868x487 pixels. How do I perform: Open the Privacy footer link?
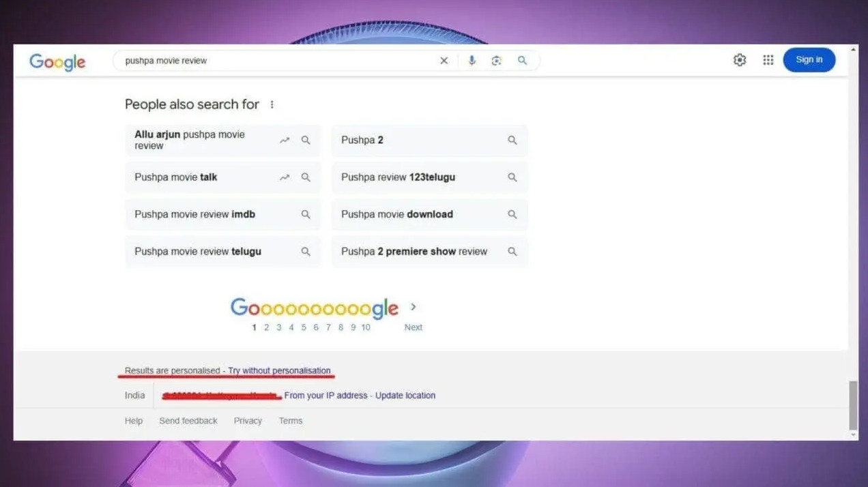click(x=248, y=421)
